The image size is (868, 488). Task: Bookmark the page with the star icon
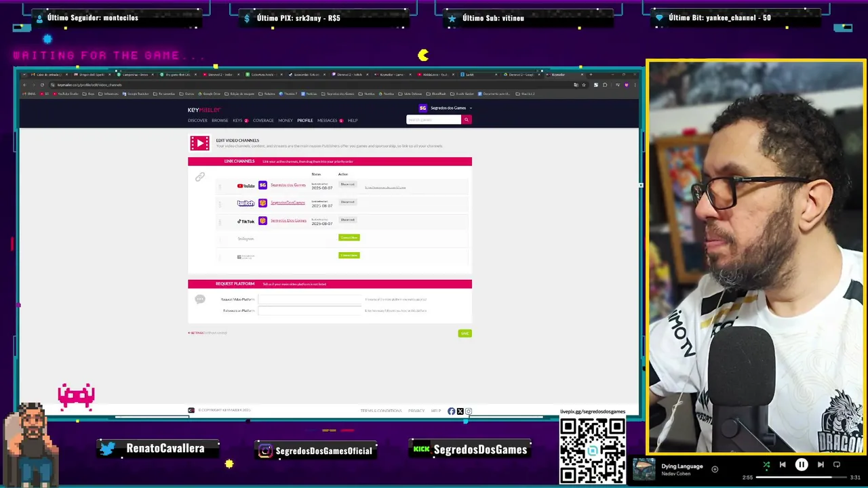tap(584, 85)
